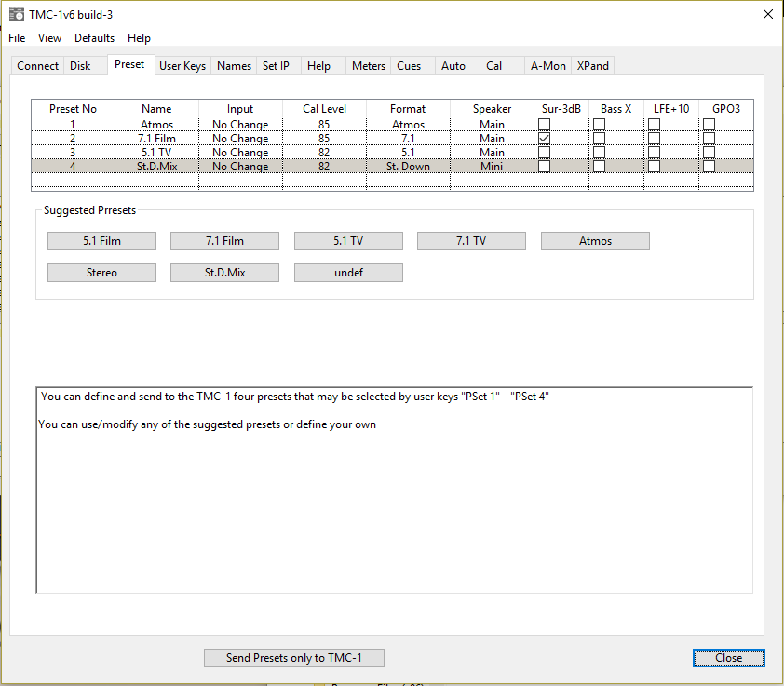Image resolution: width=784 pixels, height=686 pixels.
Task: Enable Sur-3dB for preset 1 Atmos
Action: (x=545, y=124)
